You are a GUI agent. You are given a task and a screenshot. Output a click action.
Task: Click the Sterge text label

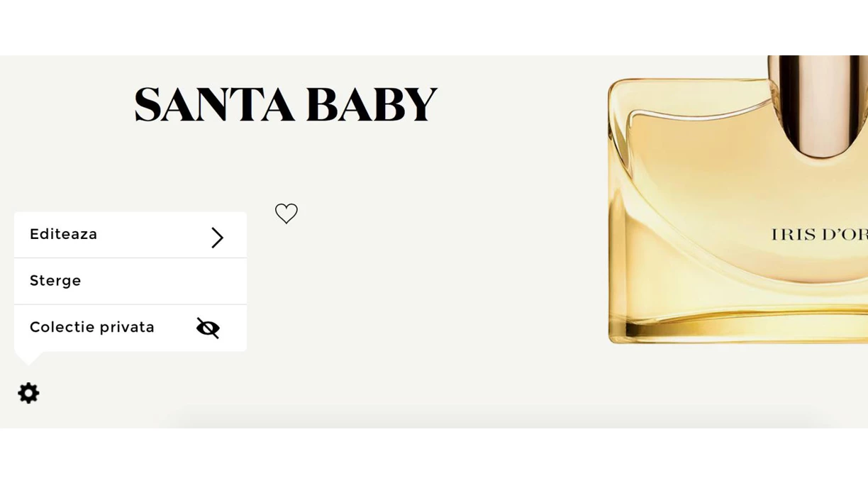(x=55, y=281)
